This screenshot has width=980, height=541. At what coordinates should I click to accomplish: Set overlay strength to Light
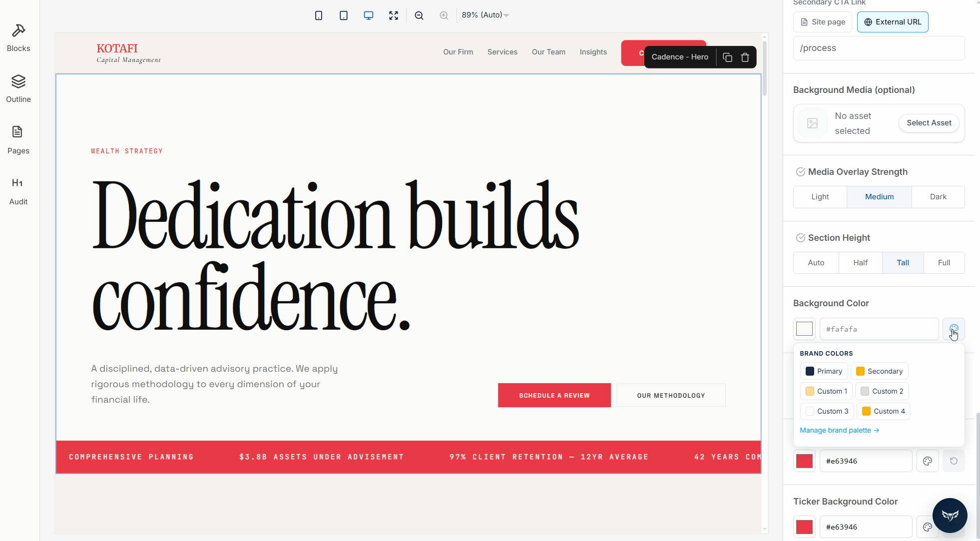point(820,197)
